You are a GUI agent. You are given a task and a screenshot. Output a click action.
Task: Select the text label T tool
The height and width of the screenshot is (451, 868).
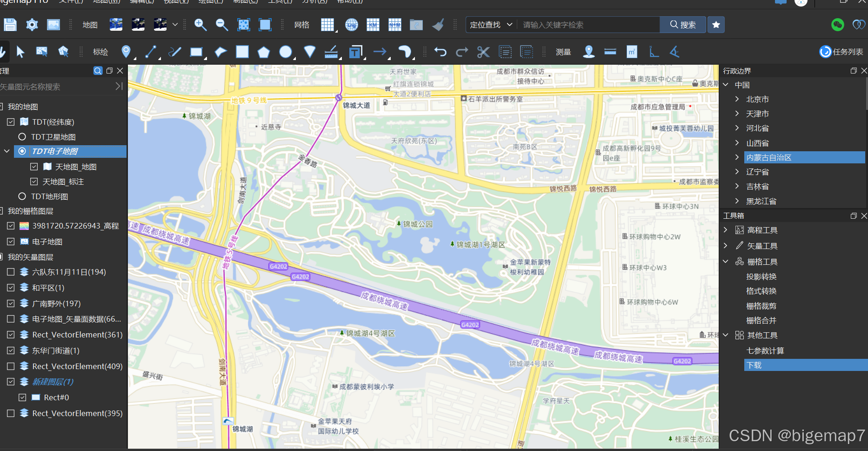coord(356,52)
